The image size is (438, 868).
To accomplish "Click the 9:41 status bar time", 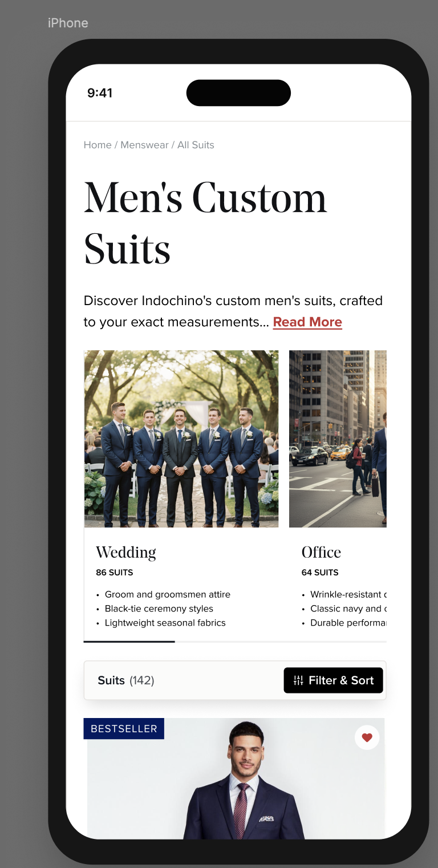I will point(100,93).
